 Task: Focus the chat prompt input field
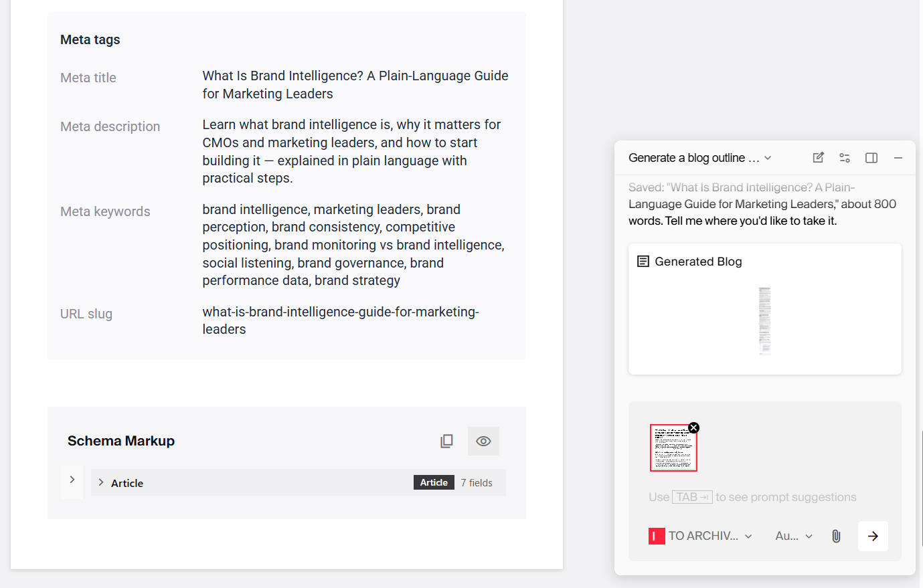pyautogui.click(x=765, y=497)
